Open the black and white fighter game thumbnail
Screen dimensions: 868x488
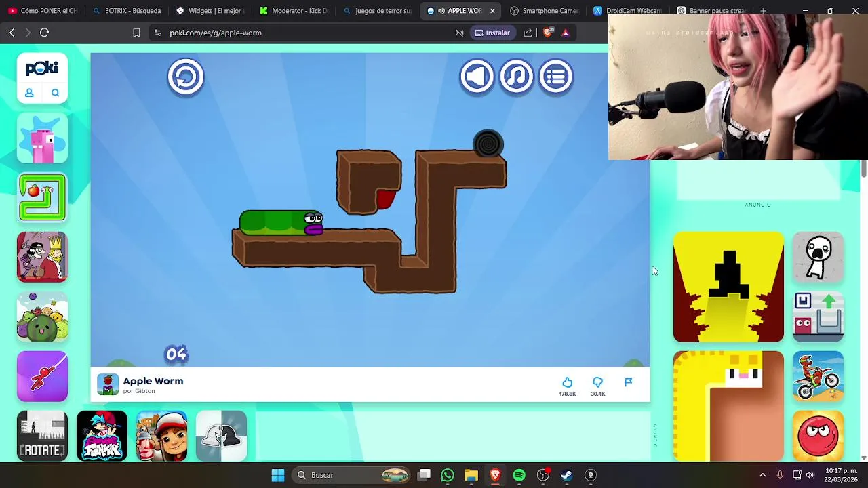221,436
